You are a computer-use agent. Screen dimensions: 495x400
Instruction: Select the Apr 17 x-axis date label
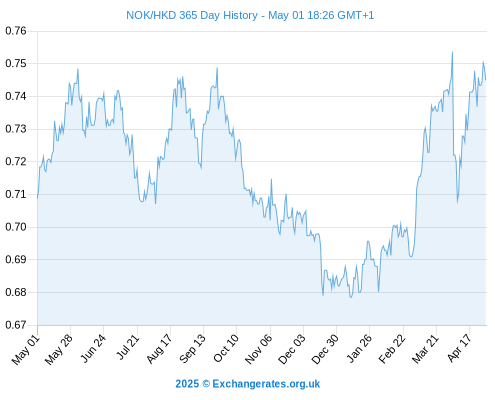[x=460, y=349]
